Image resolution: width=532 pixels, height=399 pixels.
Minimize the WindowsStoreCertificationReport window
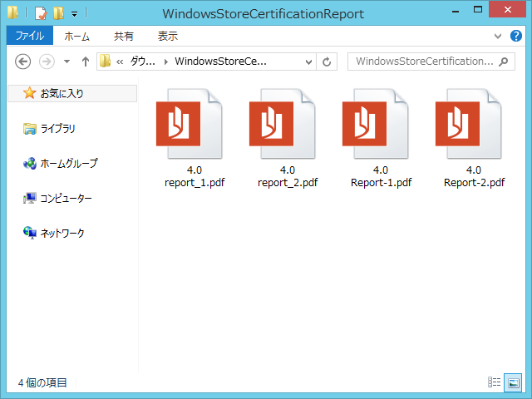tap(456, 11)
